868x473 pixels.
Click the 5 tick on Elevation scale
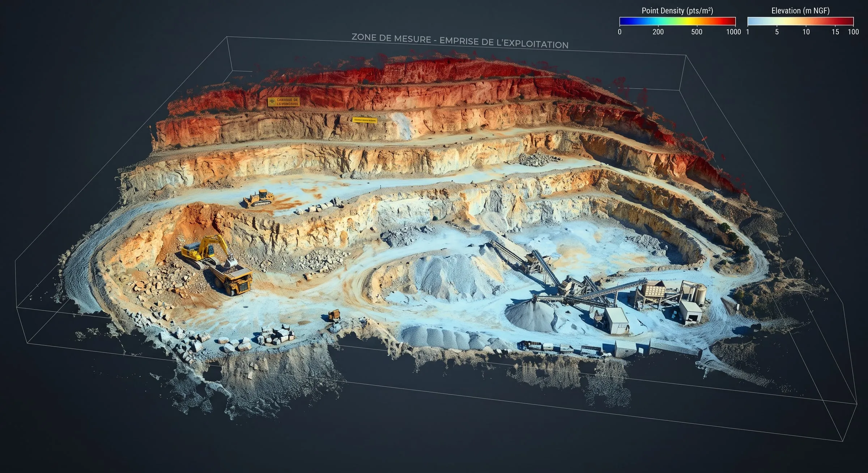click(777, 32)
